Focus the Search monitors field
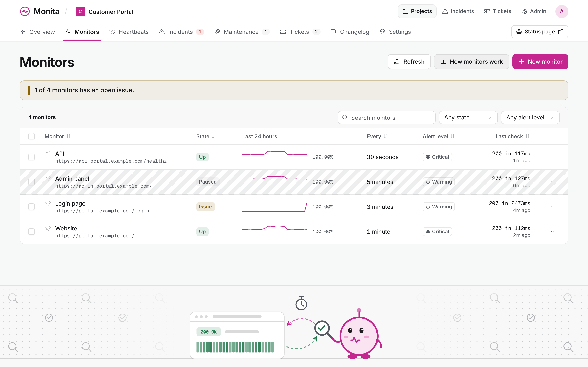Viewport: 588px width, 367px height. coord(386,117)
